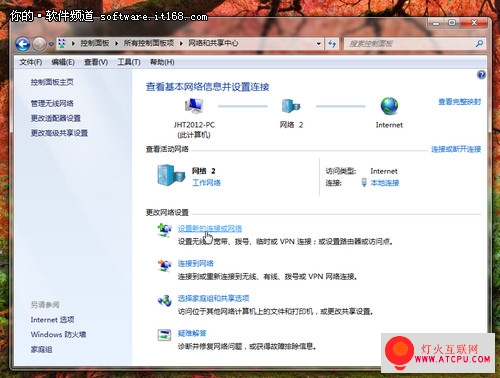The width and height of the screenshot is (500, 378).
Task: Open 更改适配器设置 link
Action: [56, 118]
